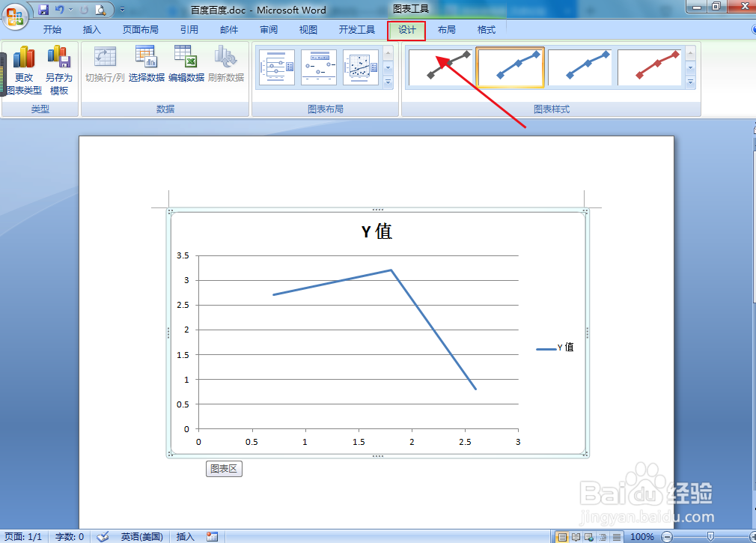Viewport: 756px width, 543px height.
Task: Open Customize Quick Access Toolbar dropdown
Action: click(122, 10)
